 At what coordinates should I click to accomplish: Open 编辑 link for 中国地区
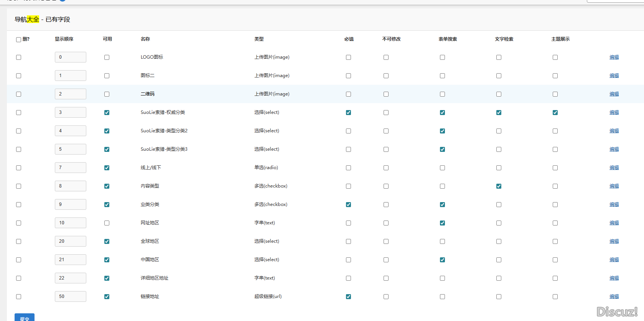[614, 260]
